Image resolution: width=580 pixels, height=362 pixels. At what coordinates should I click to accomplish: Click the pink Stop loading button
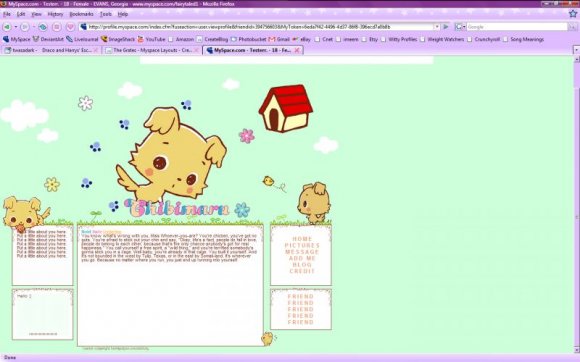click(57, 27)
